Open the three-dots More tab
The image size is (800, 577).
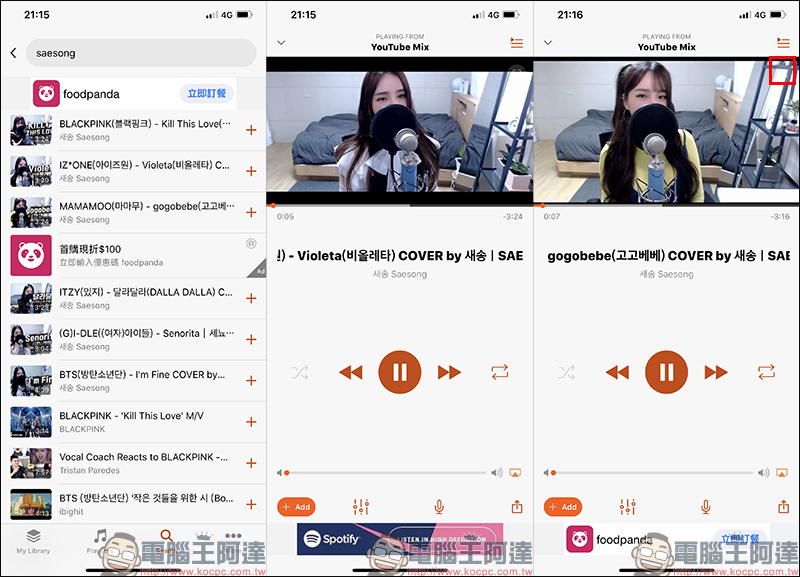pos(233,536)
